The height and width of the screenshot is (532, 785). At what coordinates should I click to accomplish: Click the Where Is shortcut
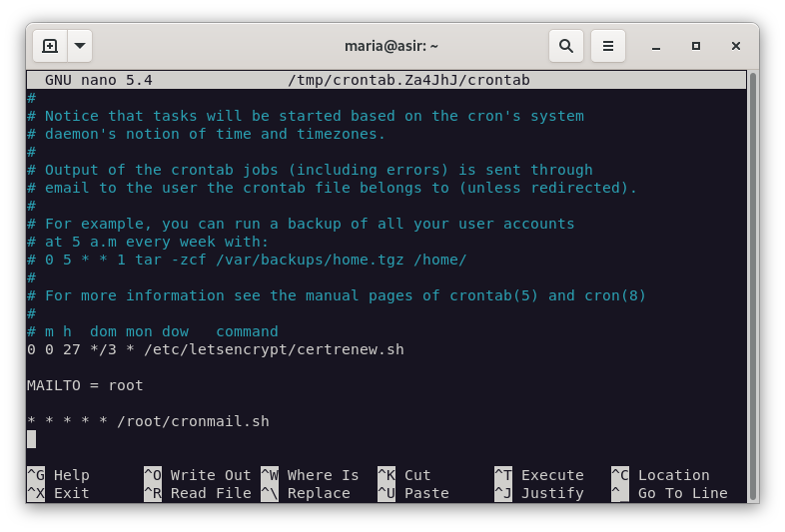coord(310,475)
